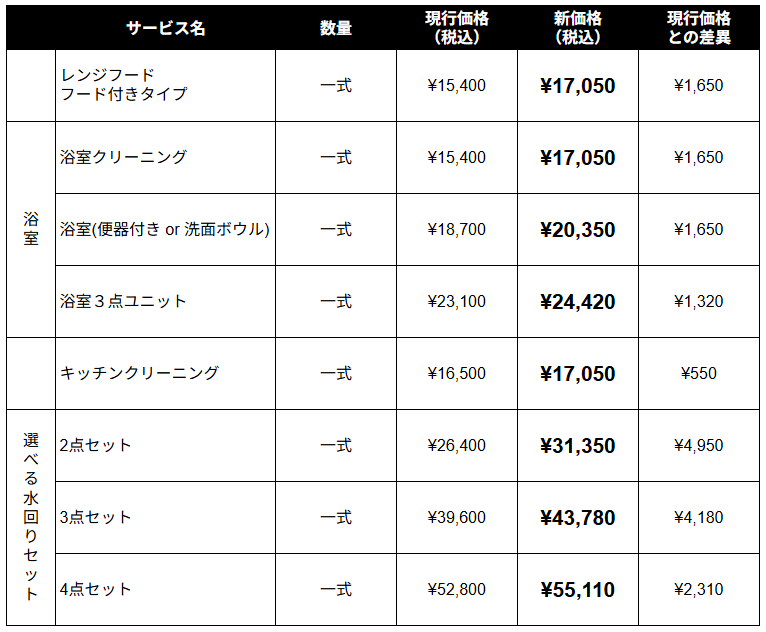Click the 選べる水回りセット category cell
Viewport: 766px width, 632px height.
click(31, 517)
